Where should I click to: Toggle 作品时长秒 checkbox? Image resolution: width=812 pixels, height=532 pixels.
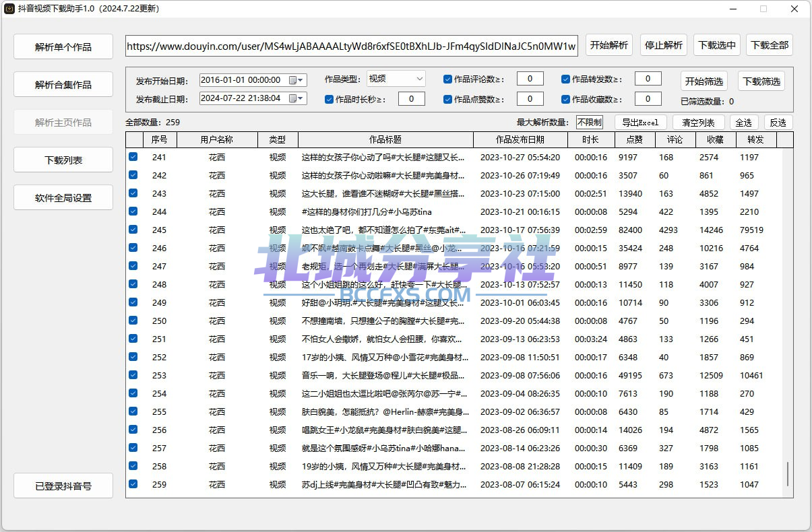(x=329, y=100)
